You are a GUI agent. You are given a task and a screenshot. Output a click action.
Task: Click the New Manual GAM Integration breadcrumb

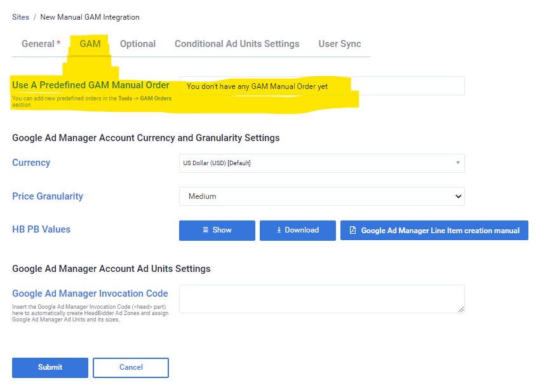pos(90,17)
